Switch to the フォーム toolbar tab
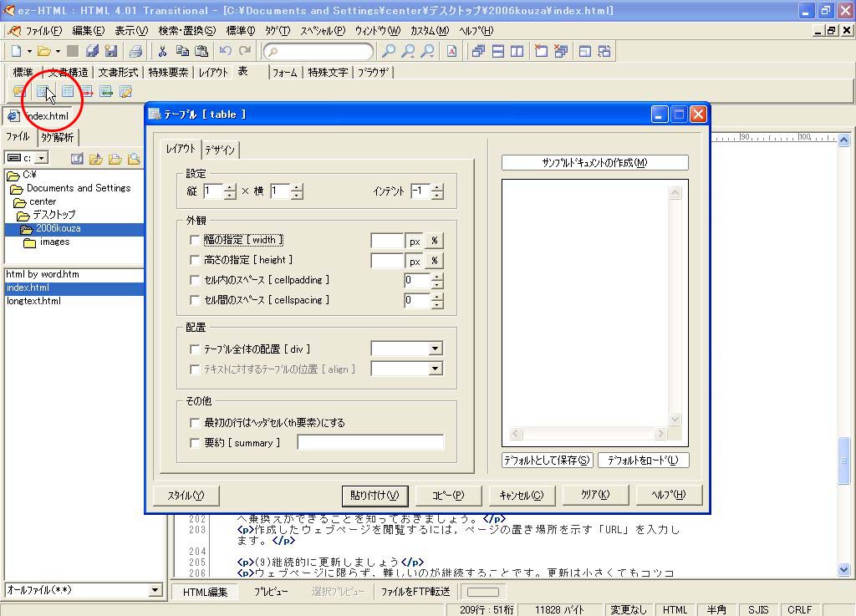This screenshot has width=856, height=616. point(284,72)
